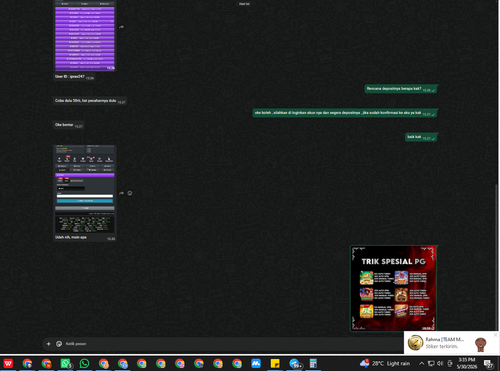This screenshot has width=500, height=371.
Task: Open the plain WhatsApp taskbar icon
Action: pos(85,363)
